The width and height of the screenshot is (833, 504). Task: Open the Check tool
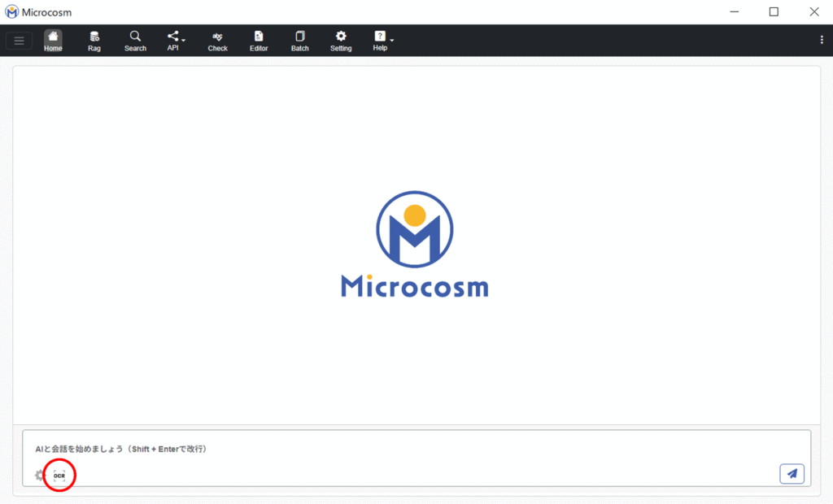tap(217, 41)
